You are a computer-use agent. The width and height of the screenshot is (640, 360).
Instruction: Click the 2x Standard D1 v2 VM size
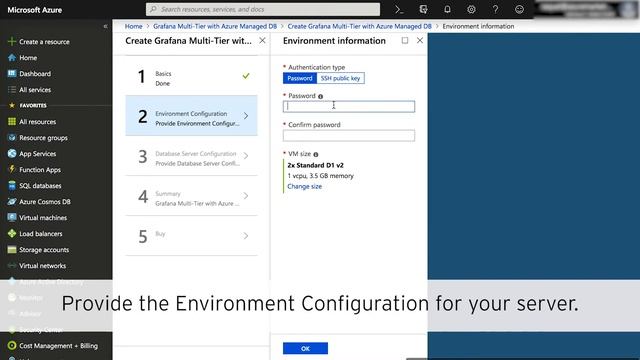coord(316,165)
